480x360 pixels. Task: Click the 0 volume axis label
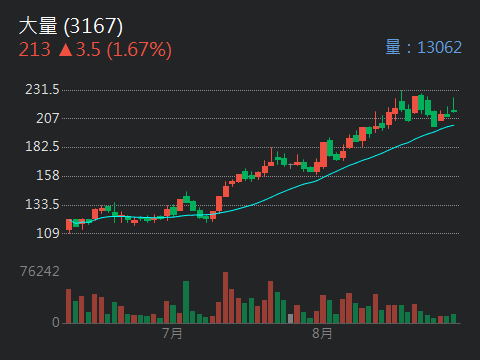56,322
